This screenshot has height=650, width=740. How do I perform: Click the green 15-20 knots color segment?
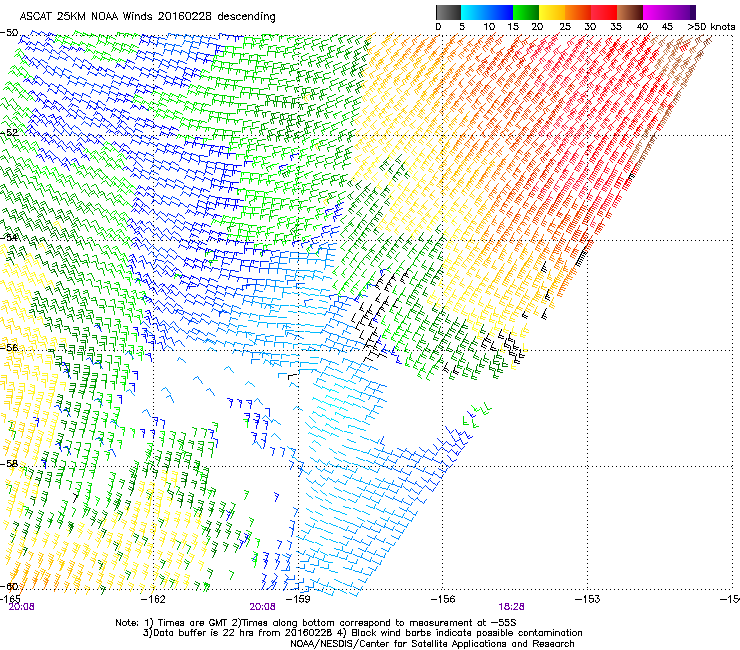coord(526,12)
